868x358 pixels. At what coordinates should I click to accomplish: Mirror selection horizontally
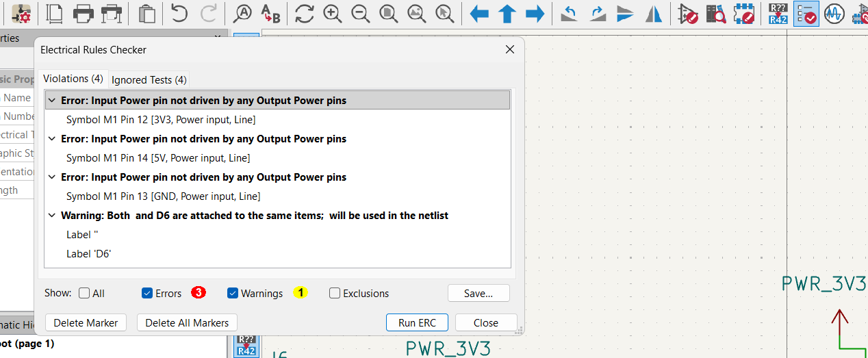point(654,13)
